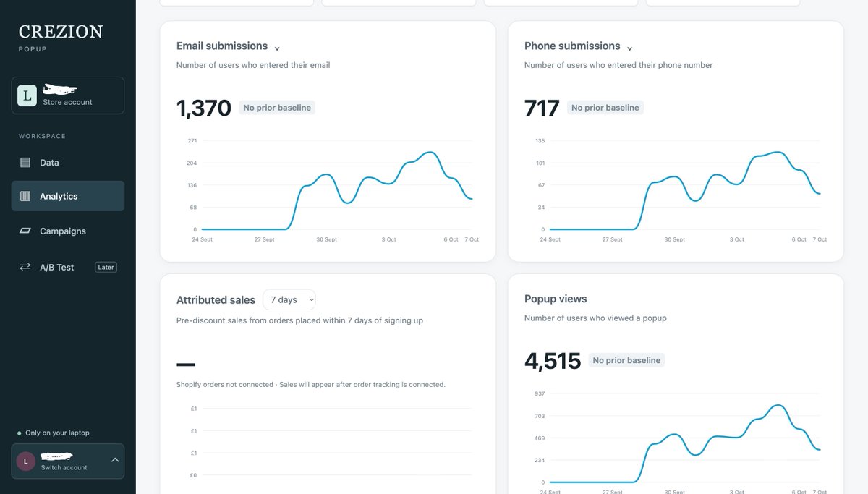
Task: Click Email submissions "No prior baseline" badge
Action: point(277,108)
